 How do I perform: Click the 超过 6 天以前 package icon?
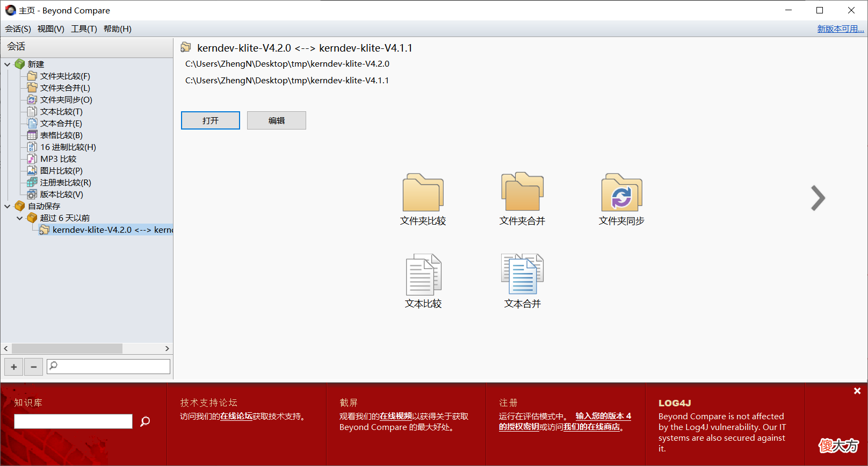pyautogui.click(x=32, y=218)
